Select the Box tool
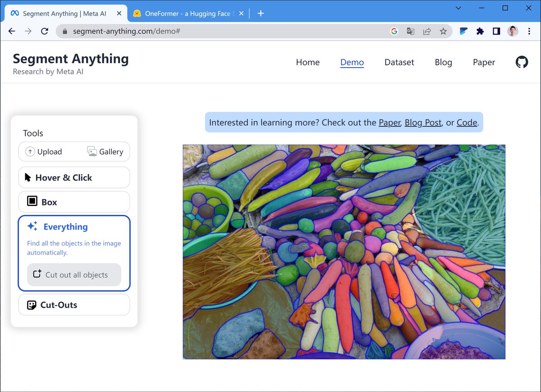 (74, 202)
